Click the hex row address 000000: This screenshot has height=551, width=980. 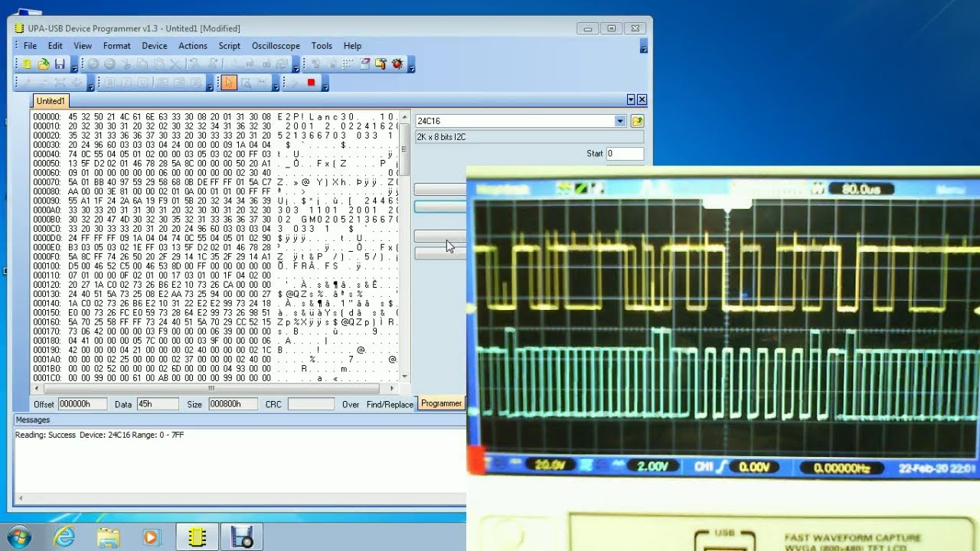pyautogui.click(x=47, y=117)
